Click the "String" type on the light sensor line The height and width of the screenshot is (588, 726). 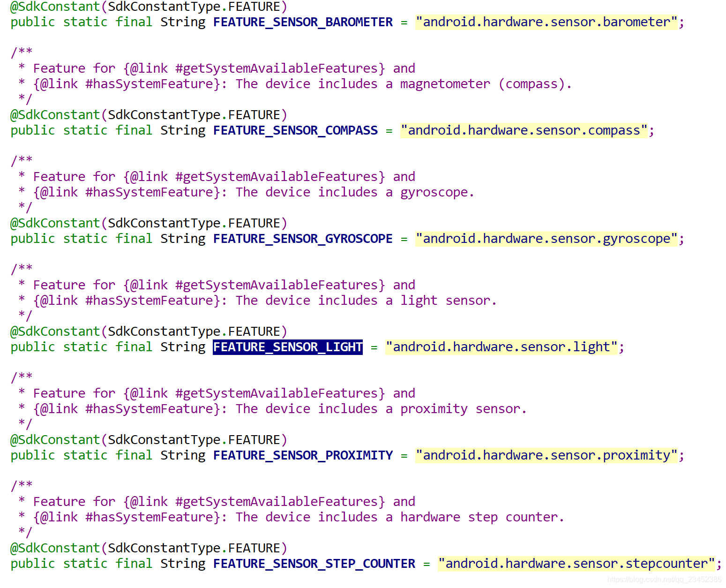(183, 347)
